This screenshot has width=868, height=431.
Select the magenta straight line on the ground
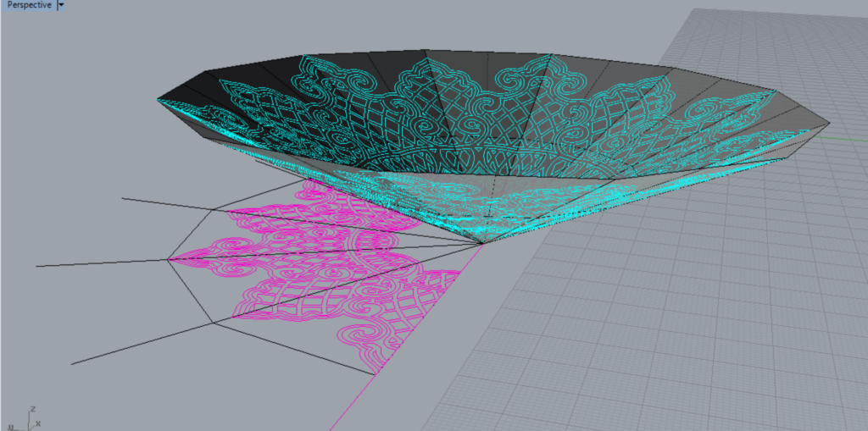click(406, 338)
